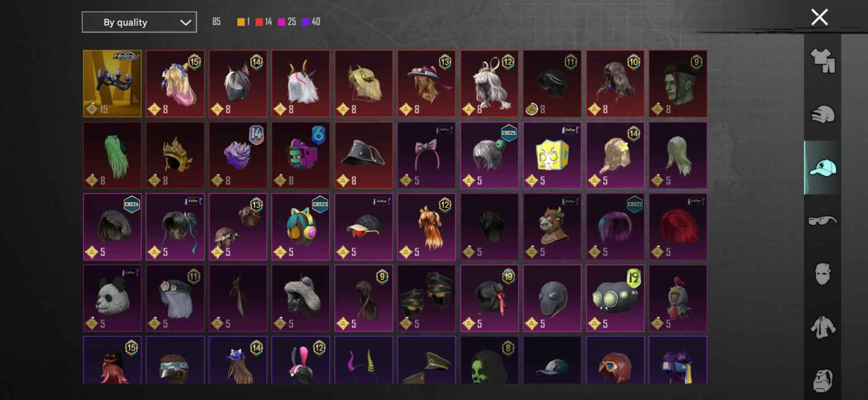Select the panda head mask item

click(112, 298)
